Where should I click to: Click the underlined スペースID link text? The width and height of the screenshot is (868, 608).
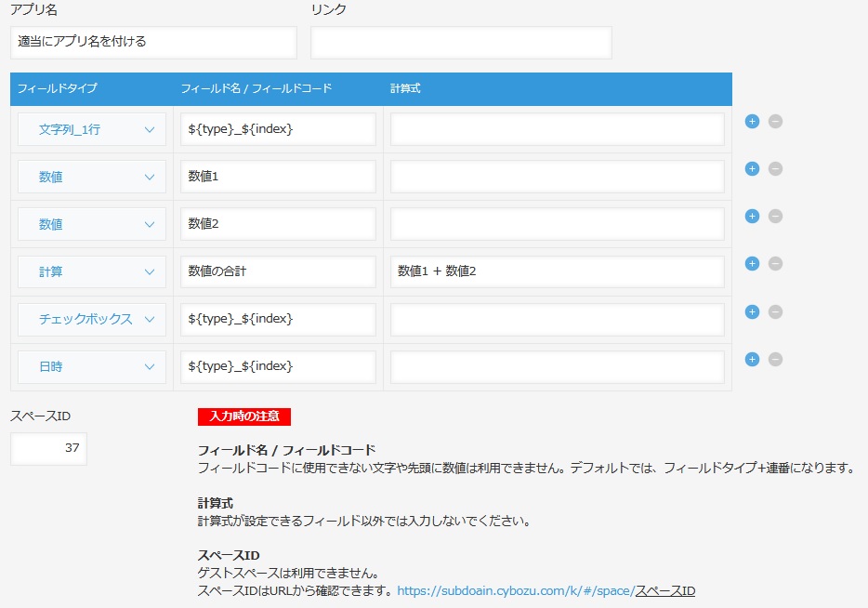pyautogui.click(x=665, y=590)
